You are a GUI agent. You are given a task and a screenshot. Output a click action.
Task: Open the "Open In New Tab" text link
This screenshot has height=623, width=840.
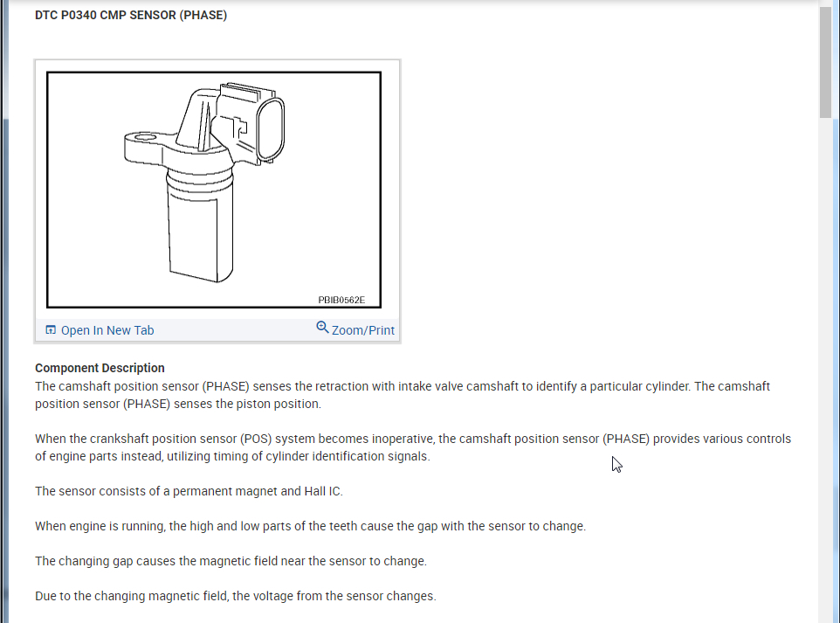[x=107, y=330]
